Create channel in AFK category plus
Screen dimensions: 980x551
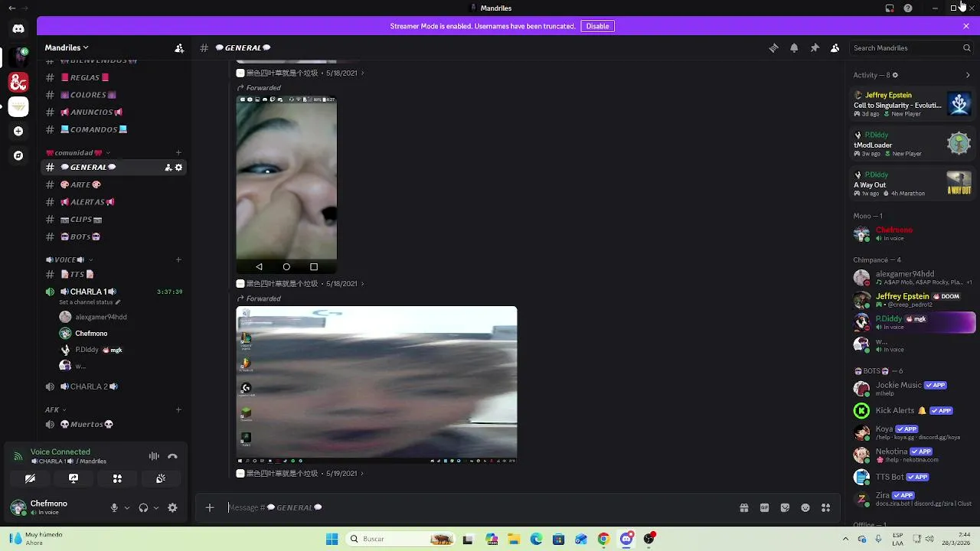178,409
